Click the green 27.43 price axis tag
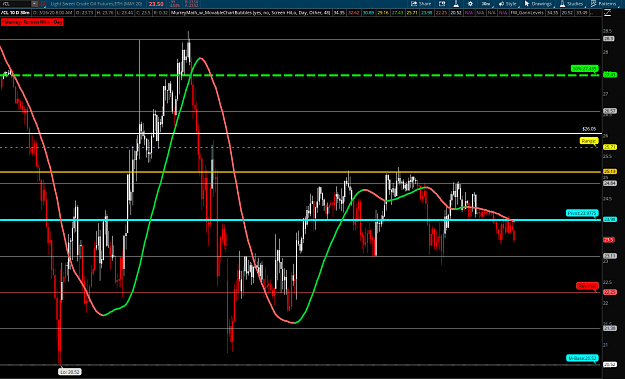Image resolution: width=625 pixels, height=379 pixels. point(609,75)
